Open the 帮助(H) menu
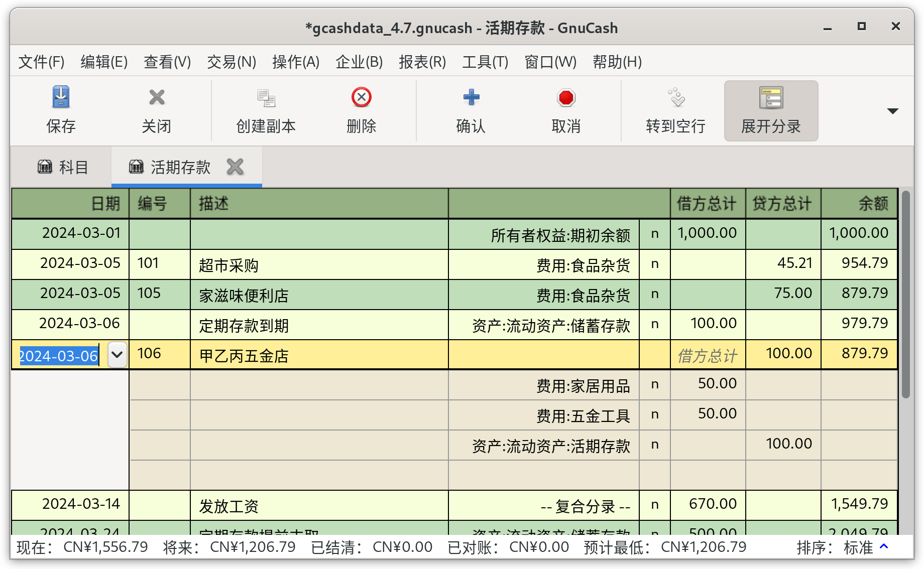The width and height of the screenshot is (924, 569). pos(617,62)
